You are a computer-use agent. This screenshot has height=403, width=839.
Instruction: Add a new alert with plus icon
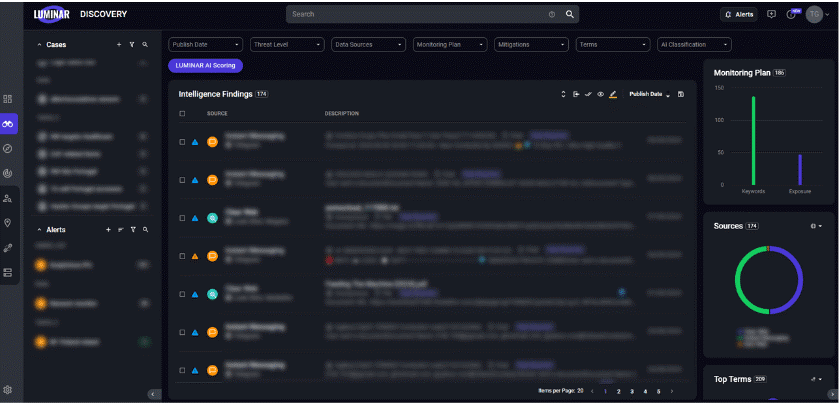[108, 230]
